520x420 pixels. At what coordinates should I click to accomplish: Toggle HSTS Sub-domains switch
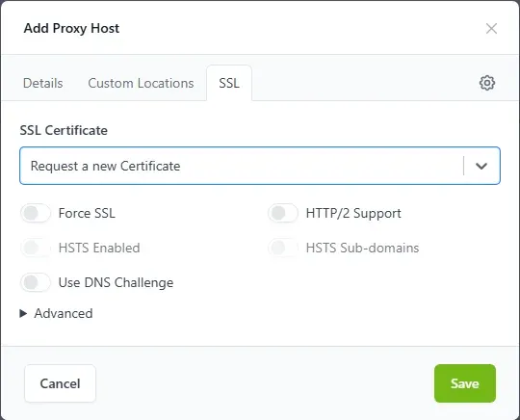[x=283, y=248]
